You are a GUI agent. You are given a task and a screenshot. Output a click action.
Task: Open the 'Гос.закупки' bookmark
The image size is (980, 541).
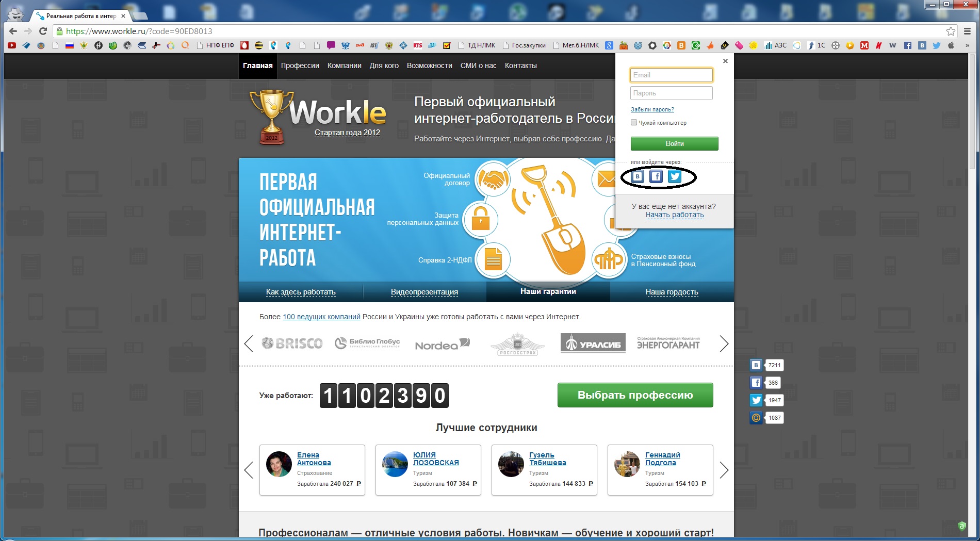point(524,45)
